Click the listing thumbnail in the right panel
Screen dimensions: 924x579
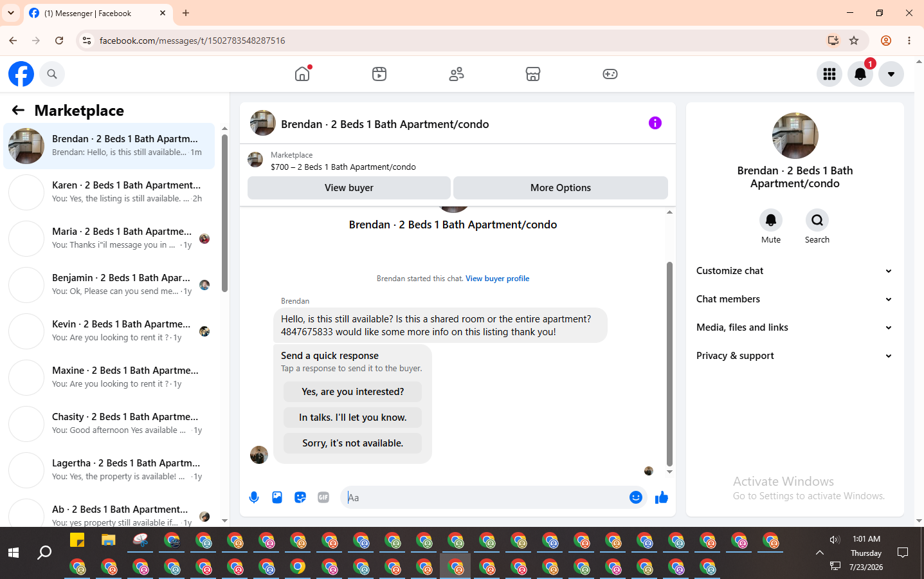795,136
